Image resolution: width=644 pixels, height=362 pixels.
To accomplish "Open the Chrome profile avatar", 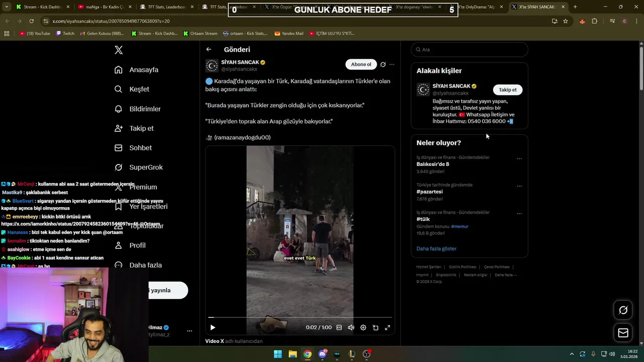I will [624, 21].
